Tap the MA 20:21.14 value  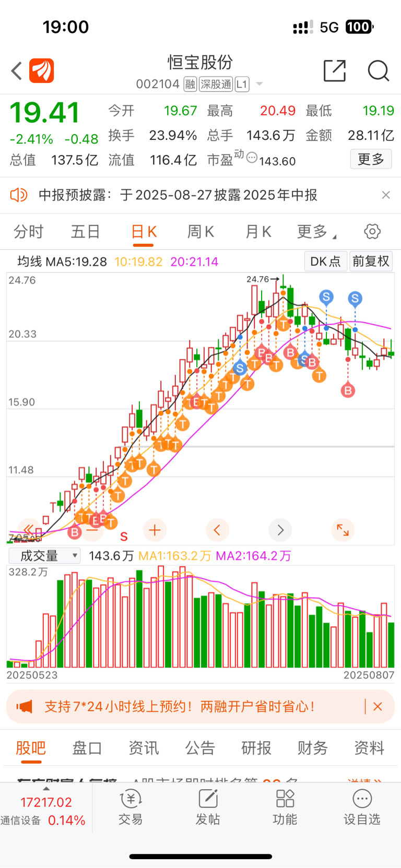pyautogui.click(x=194, y=261)
